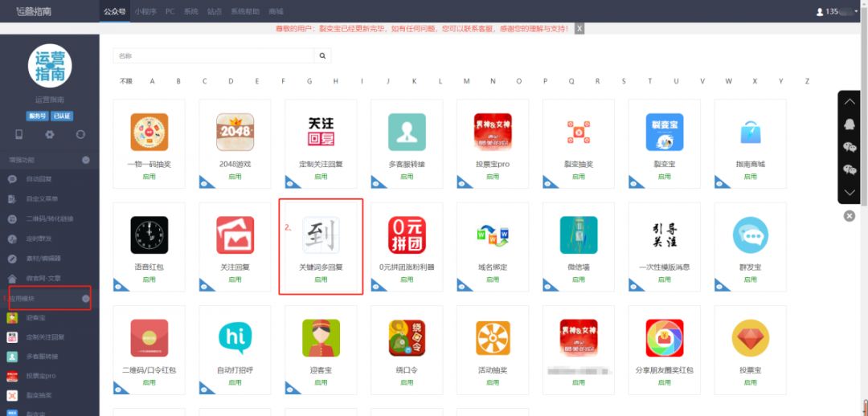Switch to the PC tab
The image size is (868, 416).
(x=170, y=11)
